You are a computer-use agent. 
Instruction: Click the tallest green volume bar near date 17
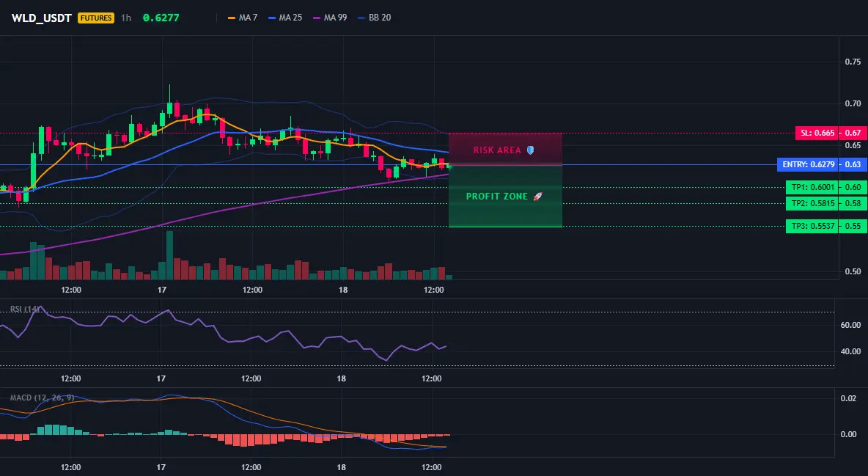click(x=169, y=255)
